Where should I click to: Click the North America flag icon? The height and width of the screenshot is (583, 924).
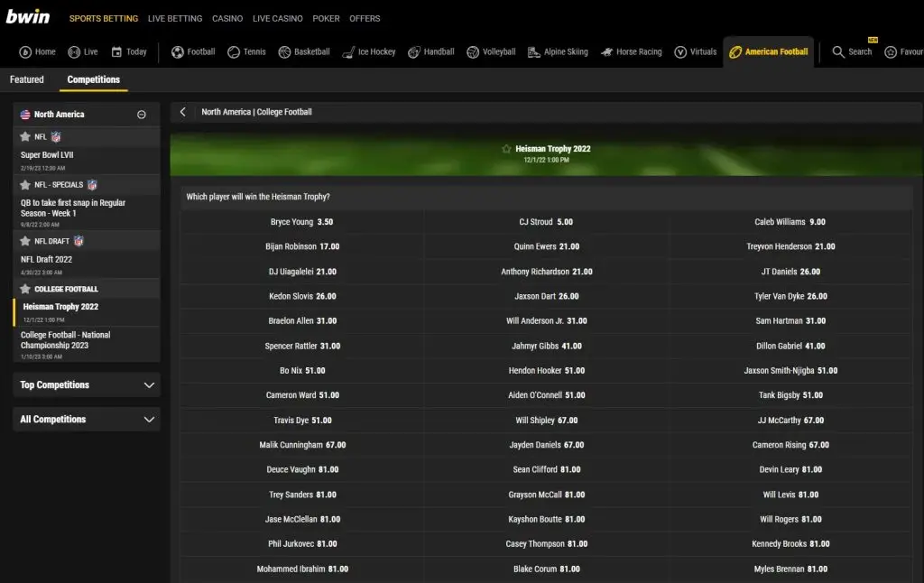[x=24, y=115]
